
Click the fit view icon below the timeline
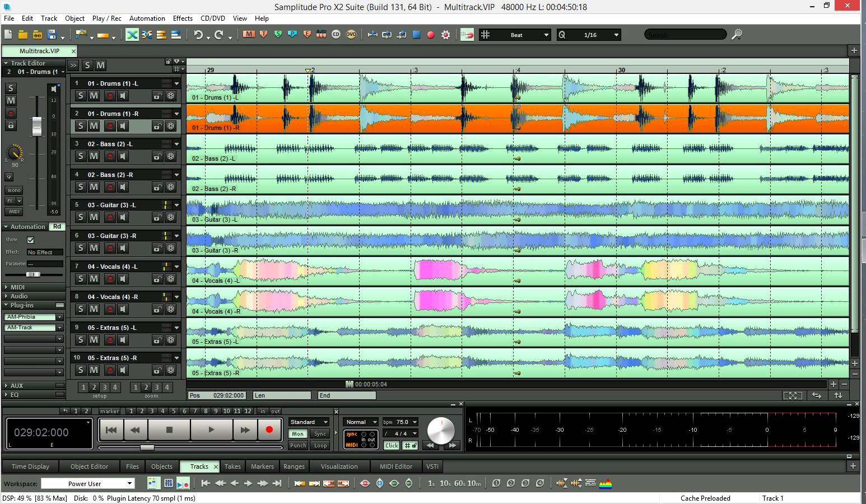coord(792,395)
